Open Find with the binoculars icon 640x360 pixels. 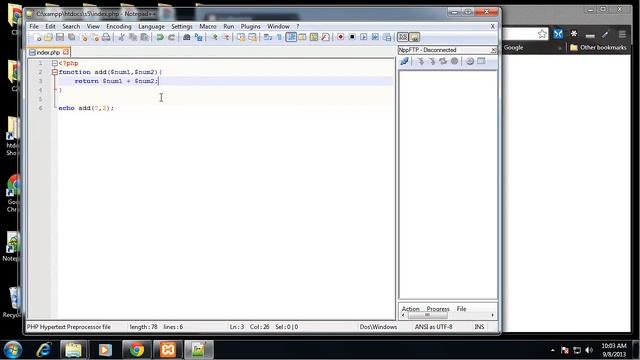[x=187, y=38]
